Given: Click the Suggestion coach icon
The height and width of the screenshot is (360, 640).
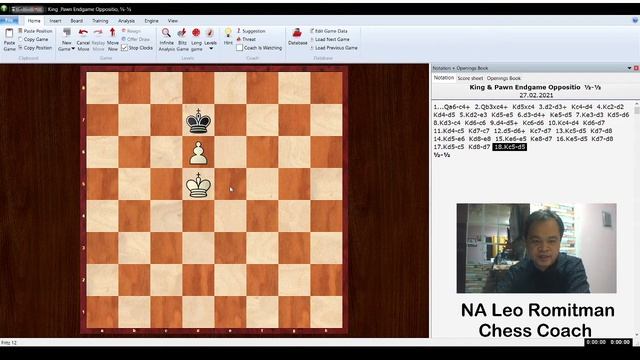Looking at the screenshot, I should [x=239, y=31].
